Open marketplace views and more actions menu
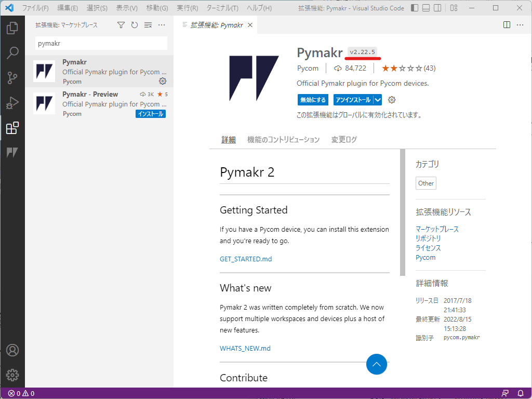This screenshot has width=532, height=399. click(x=162, y=25)
